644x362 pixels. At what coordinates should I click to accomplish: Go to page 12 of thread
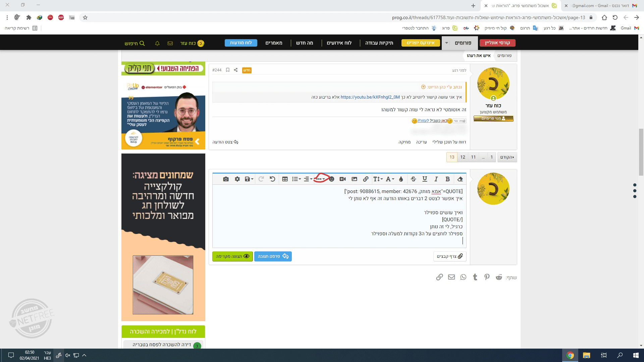(463, 157)
